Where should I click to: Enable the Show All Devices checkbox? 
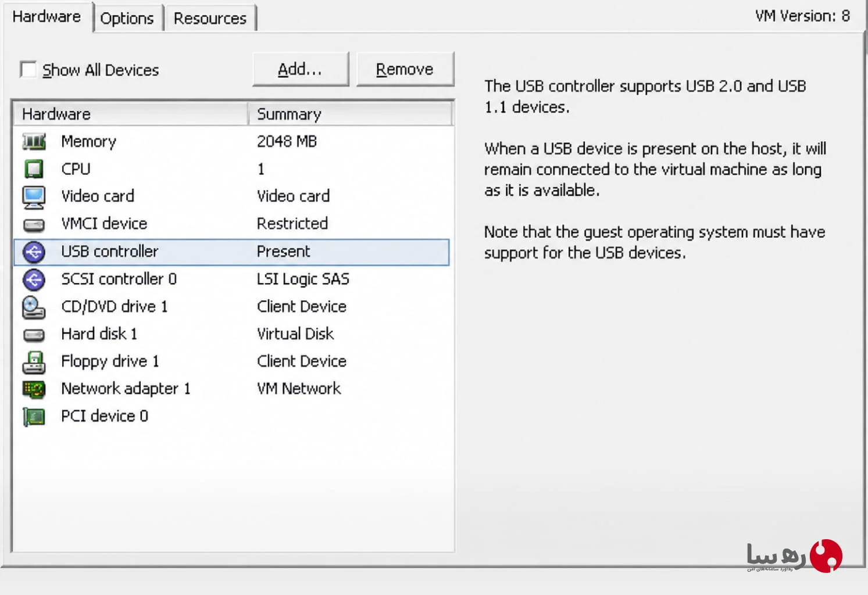click(x=28, y=69)
